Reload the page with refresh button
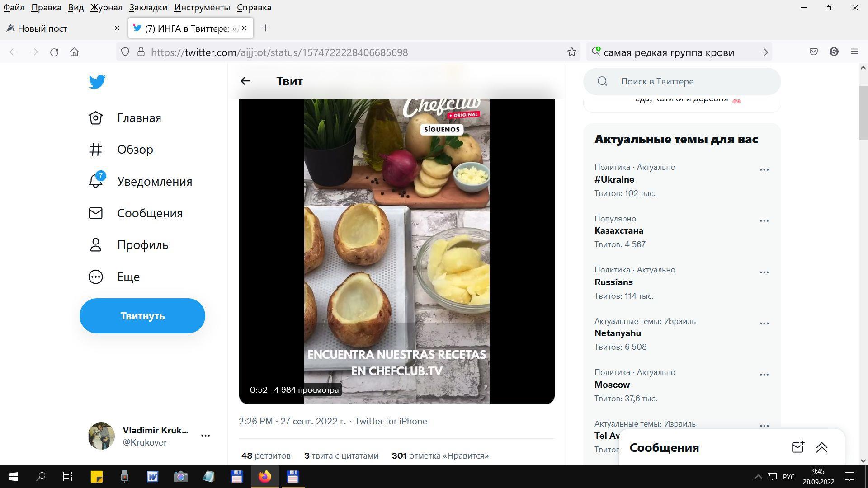This screenshot has width=868, height=488. pyautogui.click(x=54, y=52)
